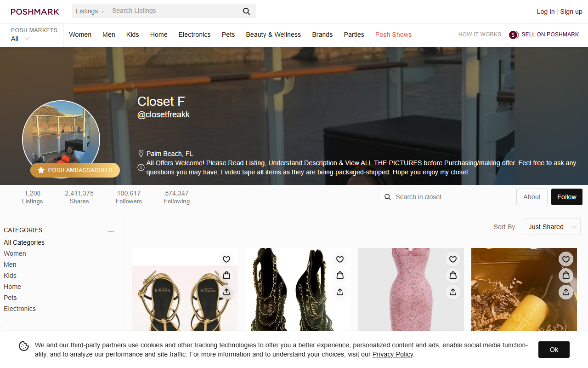Expand the Posh Markets All selector
This screenshot has width=588, height=368.
tap(21, 39)
